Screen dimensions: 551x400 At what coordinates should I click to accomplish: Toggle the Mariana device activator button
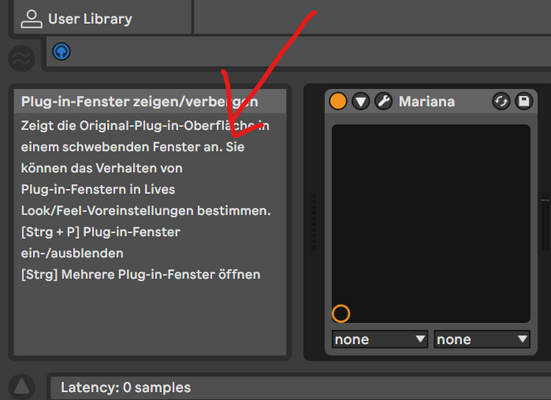[x=338, y=101]
